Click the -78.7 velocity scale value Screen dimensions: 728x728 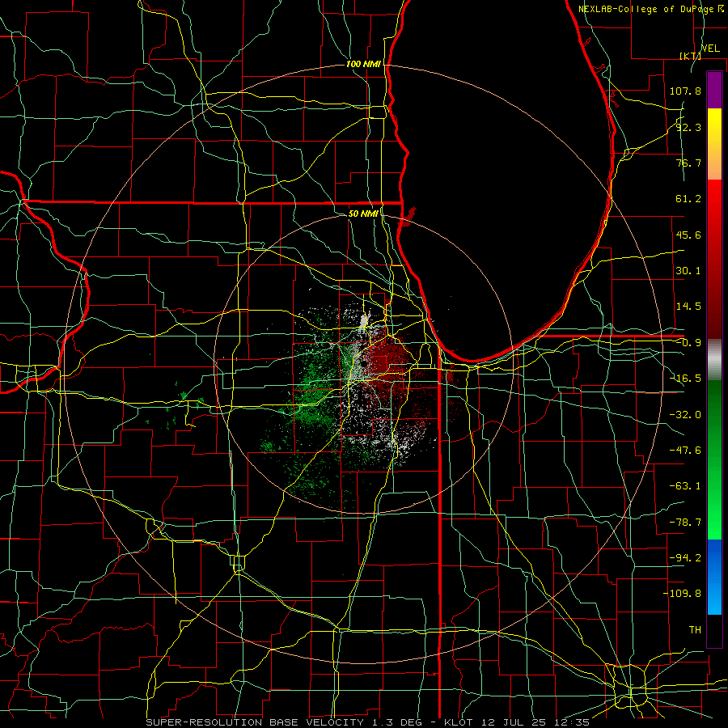pos(685,523)
